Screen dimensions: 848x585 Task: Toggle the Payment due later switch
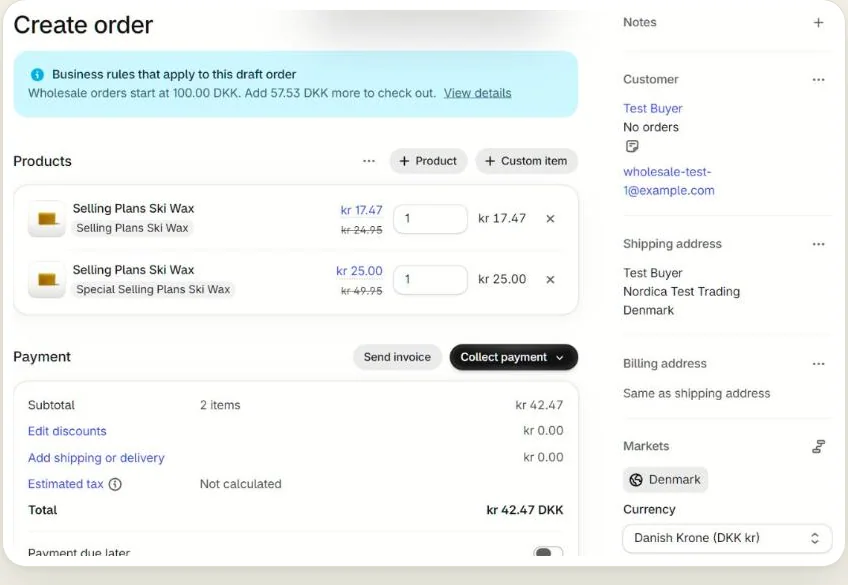tap(548, 551)
